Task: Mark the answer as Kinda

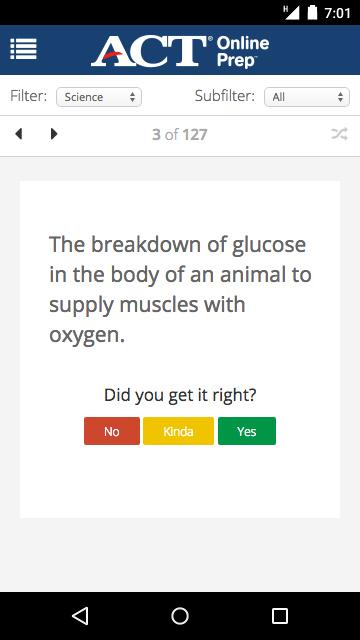Action: pyautogui.click(x=178, y=431)
